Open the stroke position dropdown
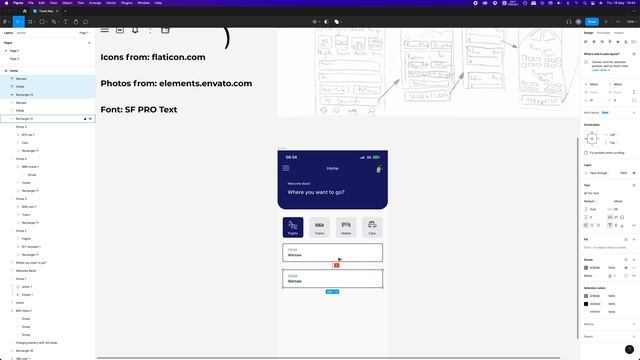Screen dimensions: 640x360 [x=589, y=276]
